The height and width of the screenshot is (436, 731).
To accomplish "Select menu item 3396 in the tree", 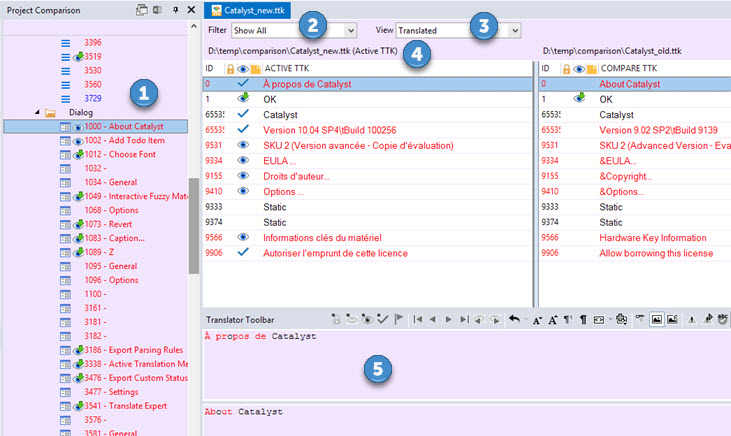I will [x=93, y=42].
